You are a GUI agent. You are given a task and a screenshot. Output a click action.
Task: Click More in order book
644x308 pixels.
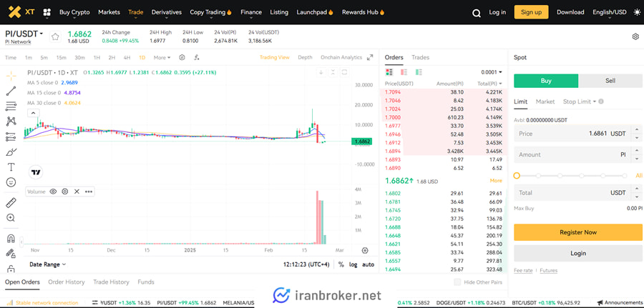tap(496, 181)
